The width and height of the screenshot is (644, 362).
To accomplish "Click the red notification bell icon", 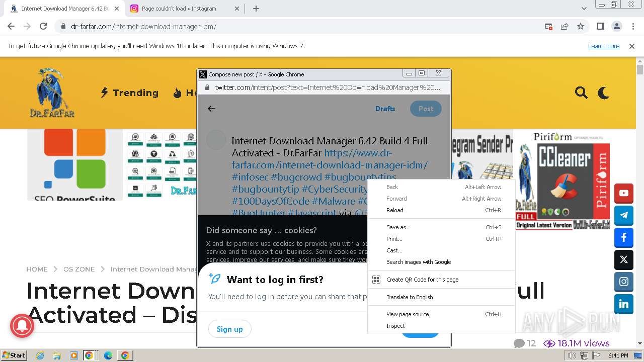I will 22,326.
